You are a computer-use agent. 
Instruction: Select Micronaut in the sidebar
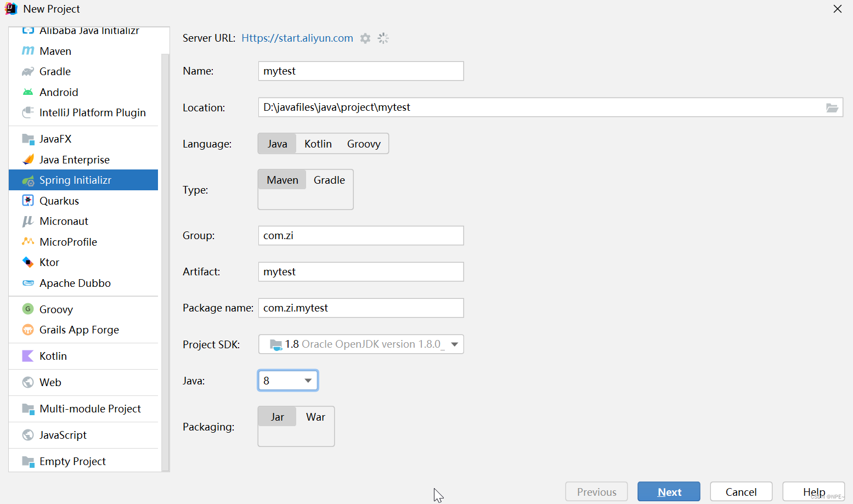(x=83, y=221)
